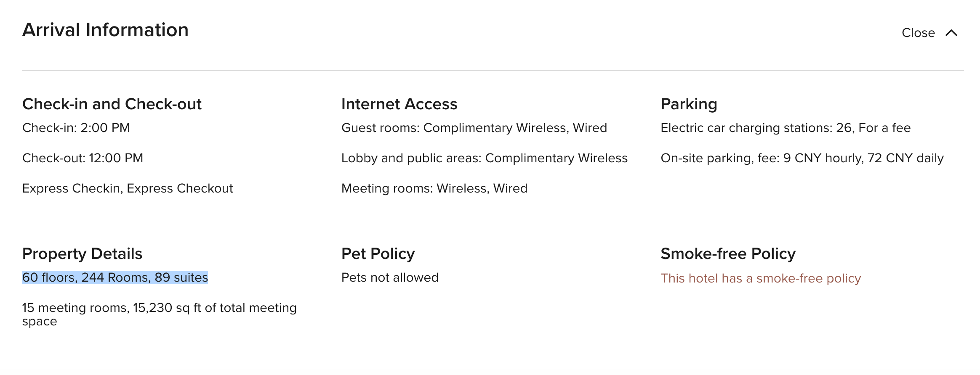Click Express Checkin, Express Checkout text
This screenshot has width=980, height=375.
128,188
